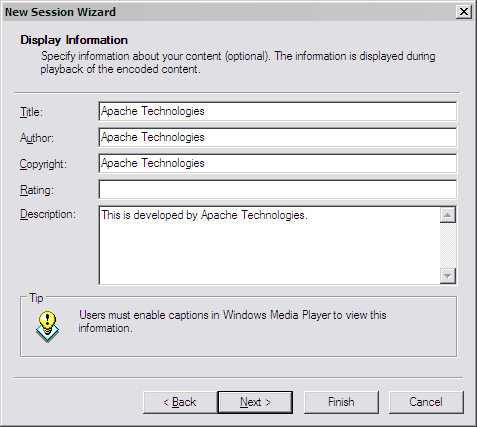Click the Display Information heading
477x427 pixels.
pyautogui.click(x=74, y=40)
